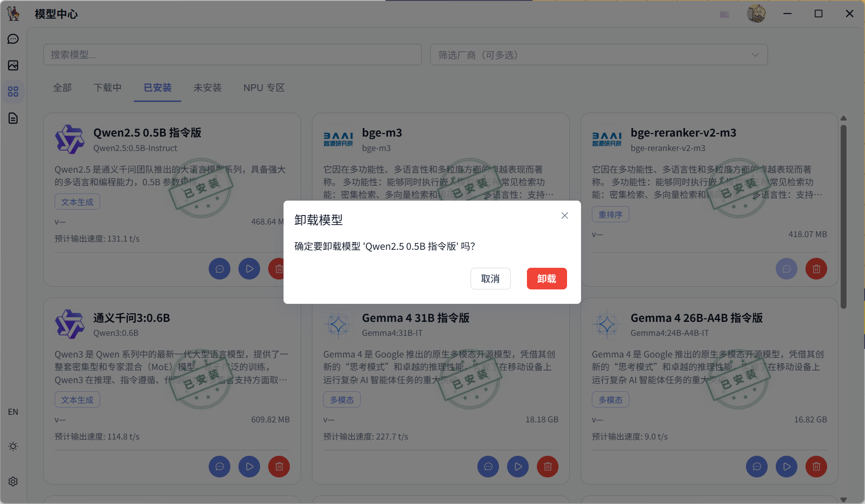Click the small flag icon in title bar

pos(725,14)
